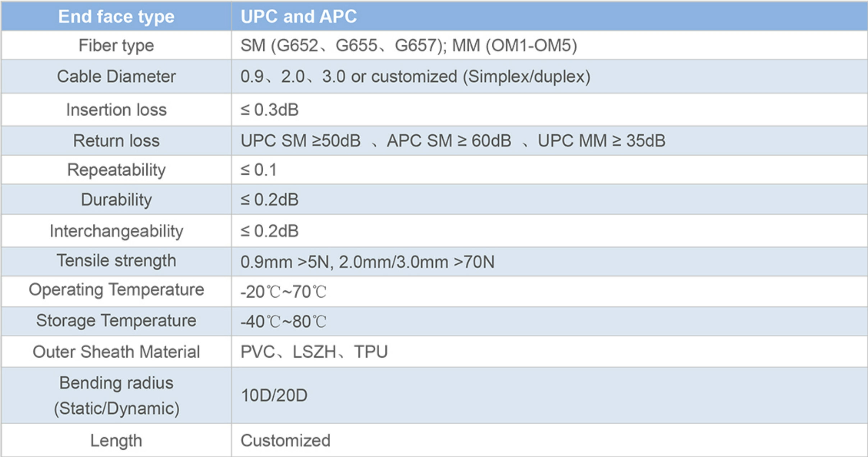Click the "10D/20D" bending radius value

point(274,396)
